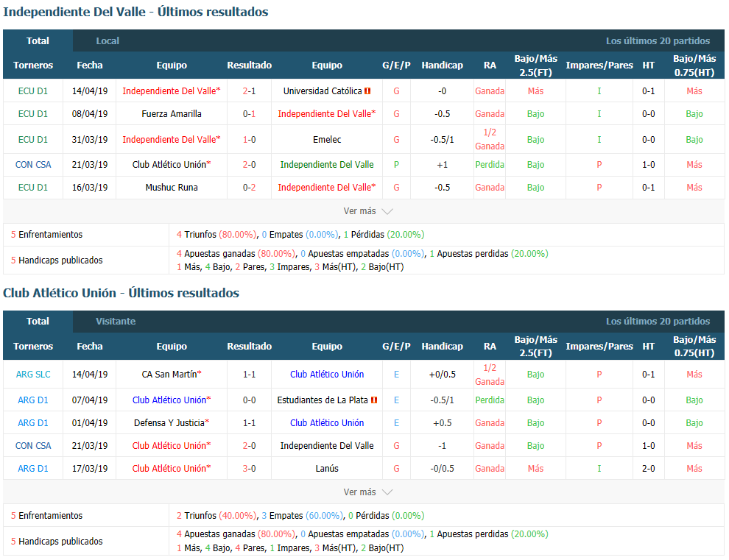Click HT score 2-0 in Lanús row

click(649, 469)
